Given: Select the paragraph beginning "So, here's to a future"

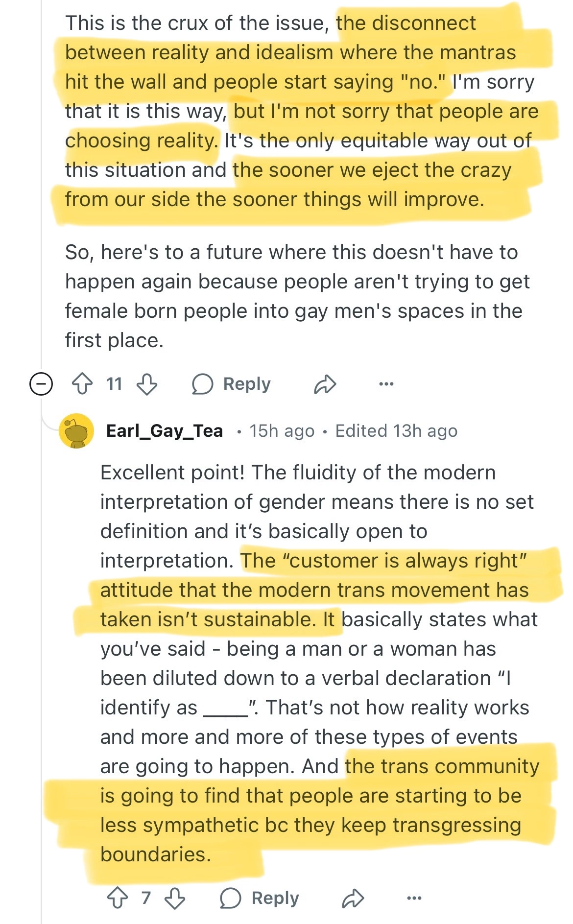Looking at the screenshot, I should click(294, 296).
